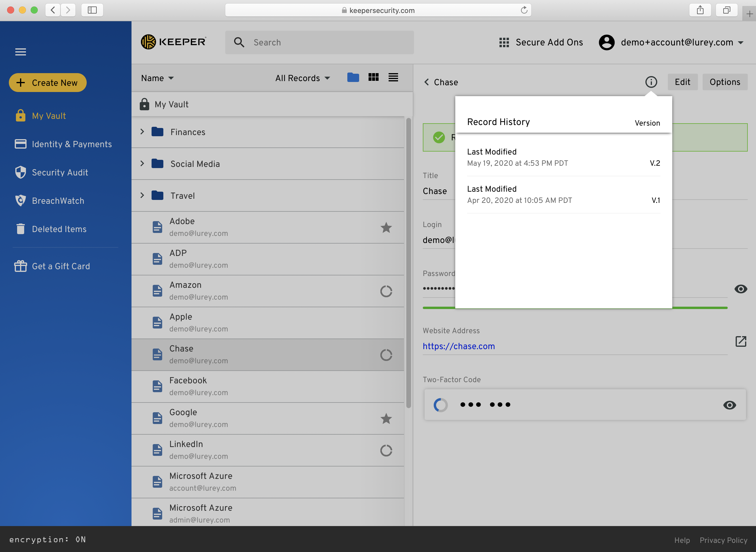Click the Amazon two-factor timer icon
The height and width of the screenshot is (552, 756).
386,291
